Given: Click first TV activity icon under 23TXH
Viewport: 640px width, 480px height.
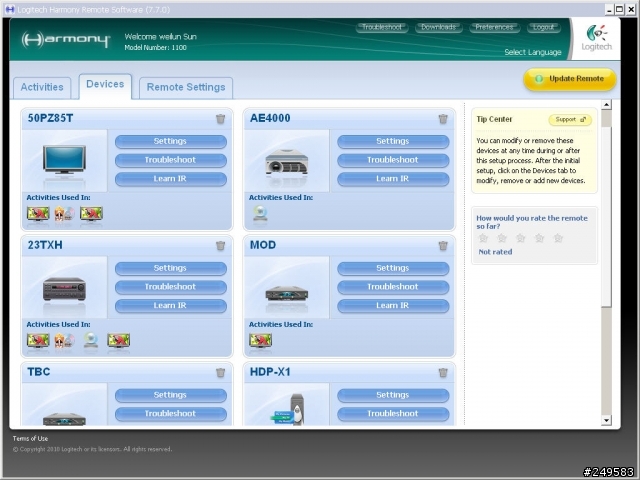Looking at the screenshot, I should click(x=38, y=340).
